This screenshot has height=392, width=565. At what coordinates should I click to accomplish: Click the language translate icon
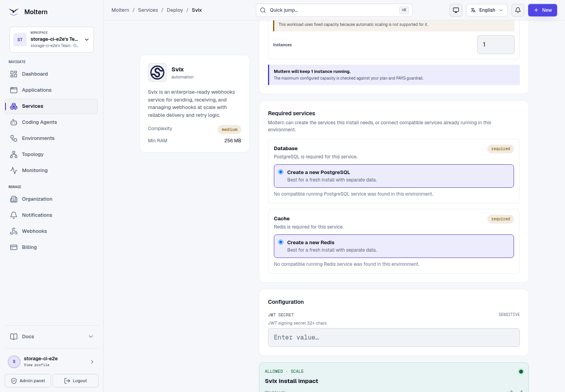pyautogui.click(x=473, y=10)
